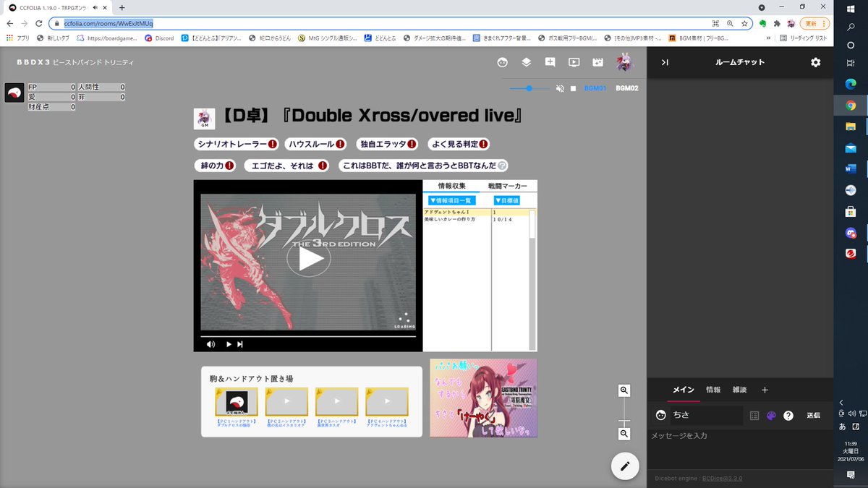Open the dice help question icon
Image resolution: width=868 pixels, height=488 pixels.
point(788,416)
